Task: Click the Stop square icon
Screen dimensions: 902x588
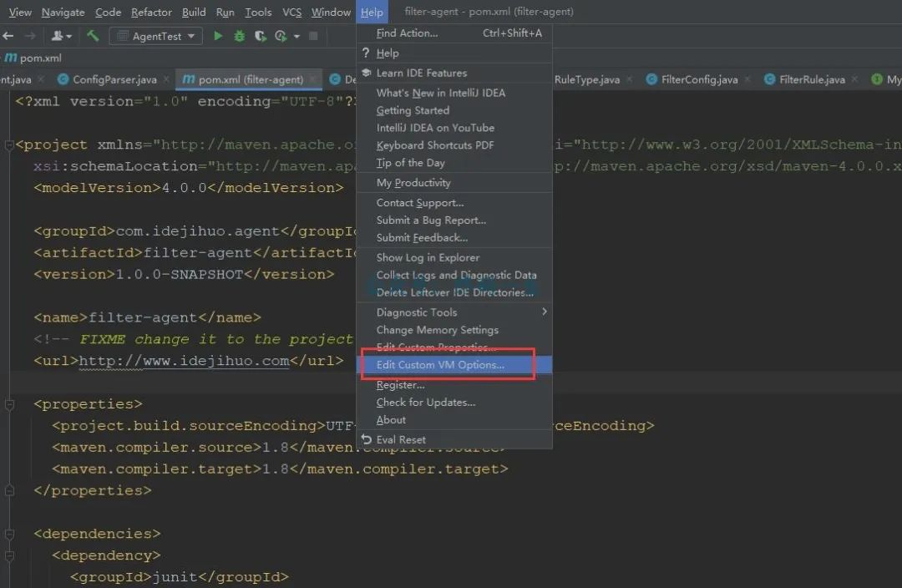Action: tap(313, 36)
